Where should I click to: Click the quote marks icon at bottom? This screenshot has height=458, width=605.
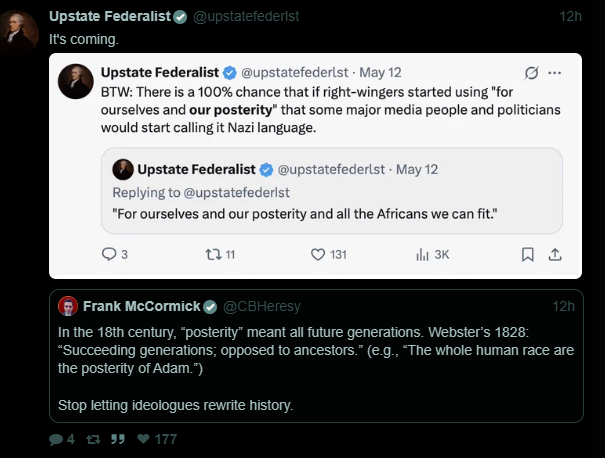coord(118,439)
